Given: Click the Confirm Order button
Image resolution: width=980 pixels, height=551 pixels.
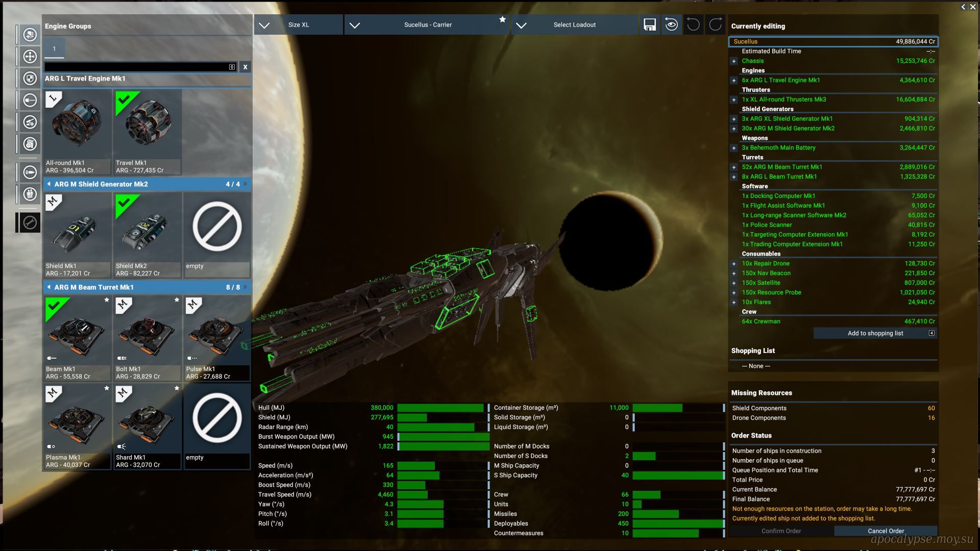Looking at the screenshot, I should coord(781,531).
